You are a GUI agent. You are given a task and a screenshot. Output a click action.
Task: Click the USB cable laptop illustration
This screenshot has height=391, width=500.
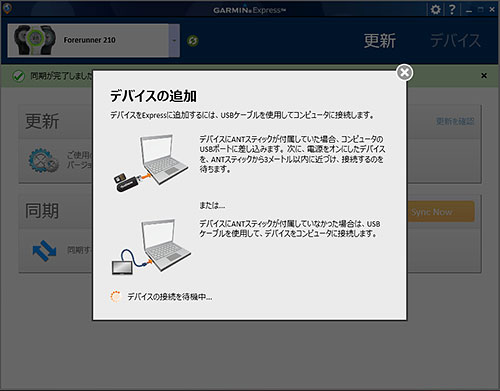[x=151, y=247]
